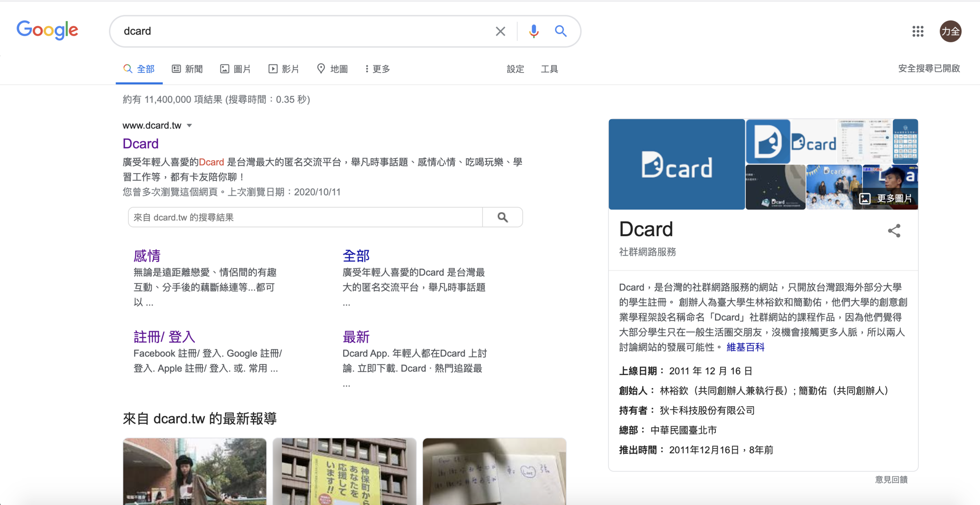Open the account avatar 力全
Viewport: 980px width, 505px height.
(950, 31)
